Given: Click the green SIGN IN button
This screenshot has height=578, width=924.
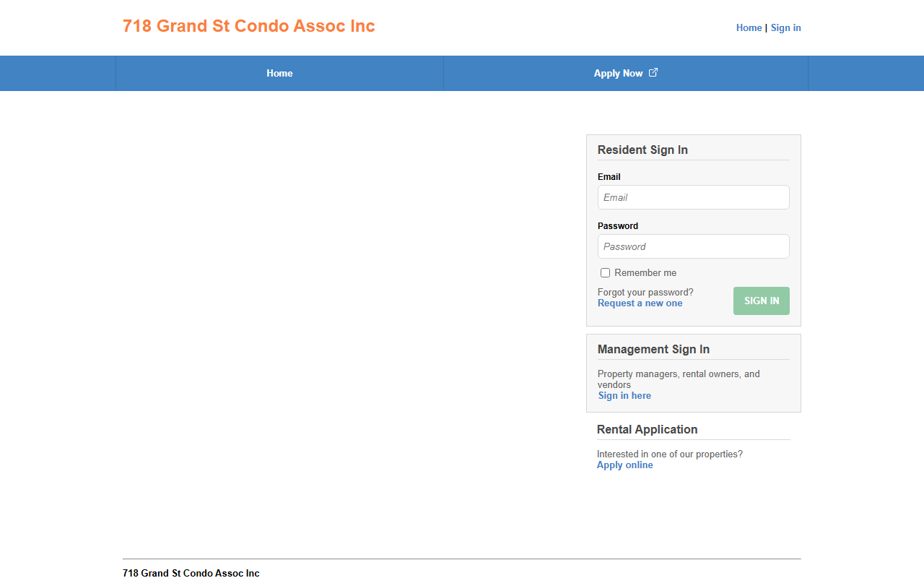Looking at the screenshot, I should (x=762, y=301).
